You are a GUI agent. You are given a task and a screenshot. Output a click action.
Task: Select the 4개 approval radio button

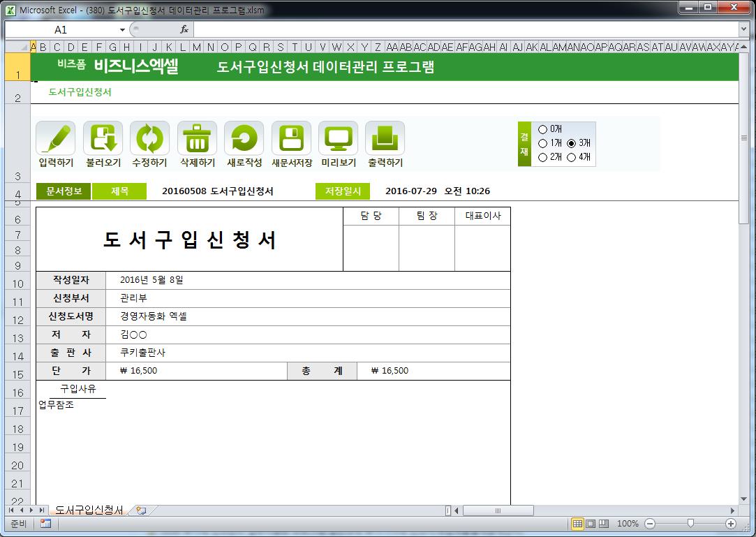point(572,157)
